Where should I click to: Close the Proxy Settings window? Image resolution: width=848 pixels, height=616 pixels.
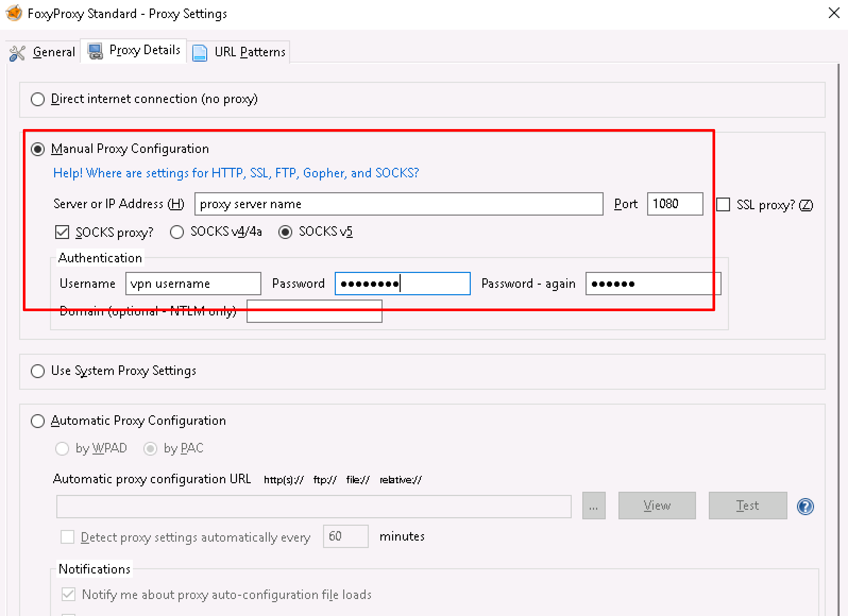tap(834, 13)
